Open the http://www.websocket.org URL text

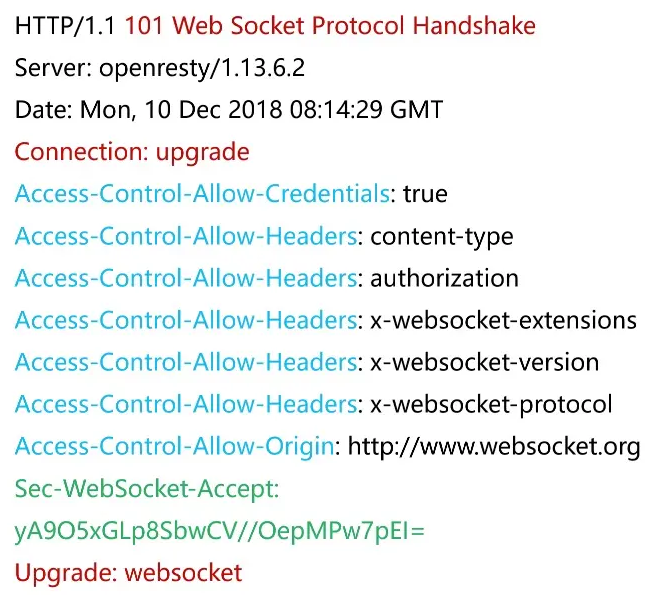tap(494, 447)
